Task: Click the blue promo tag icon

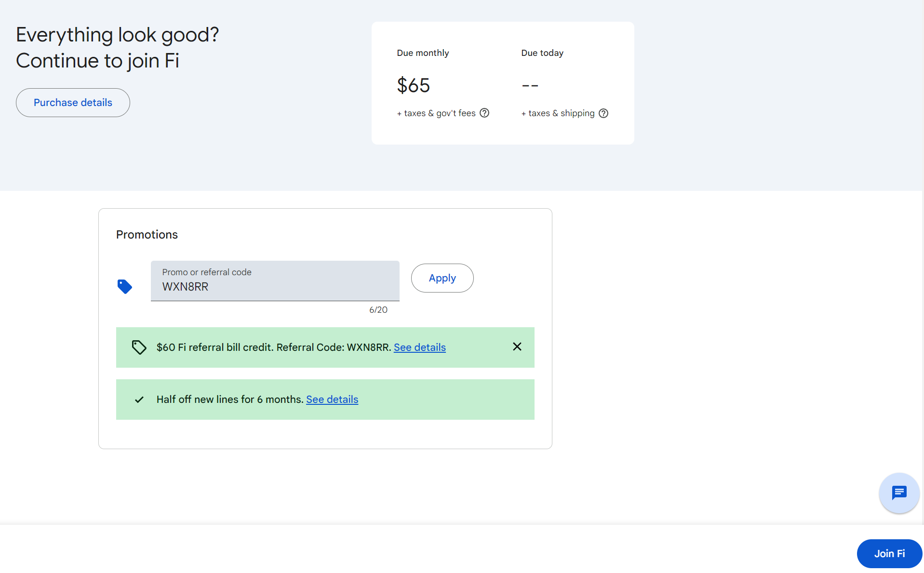Action: pyautogui.click(x=125, y=287)
